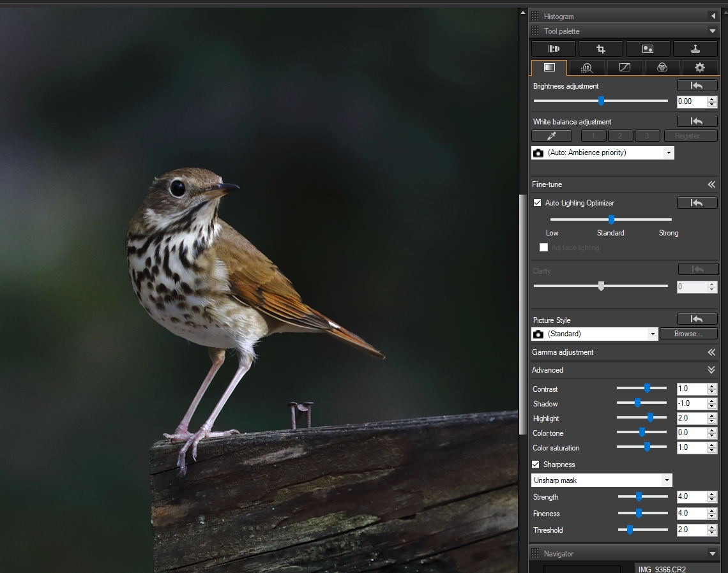
Task: Reset the Picture Style setting
Action: click(x=697, y=319)
